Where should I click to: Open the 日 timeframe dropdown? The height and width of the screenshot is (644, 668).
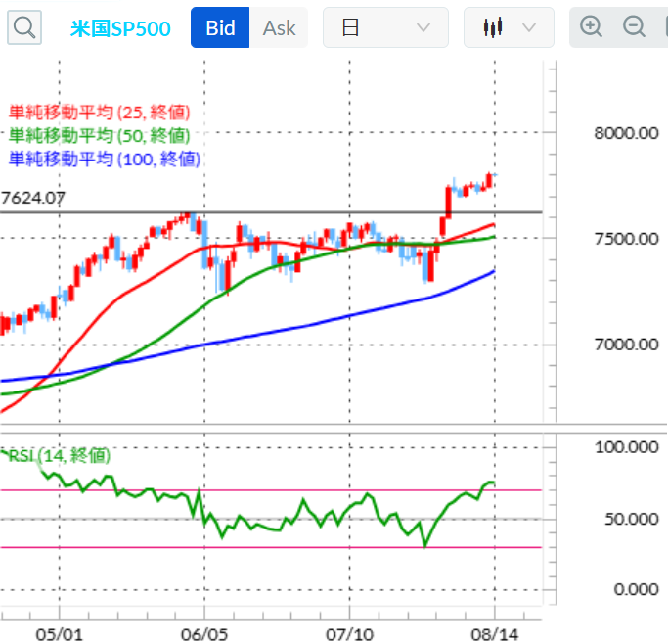[x=385, y=27]
